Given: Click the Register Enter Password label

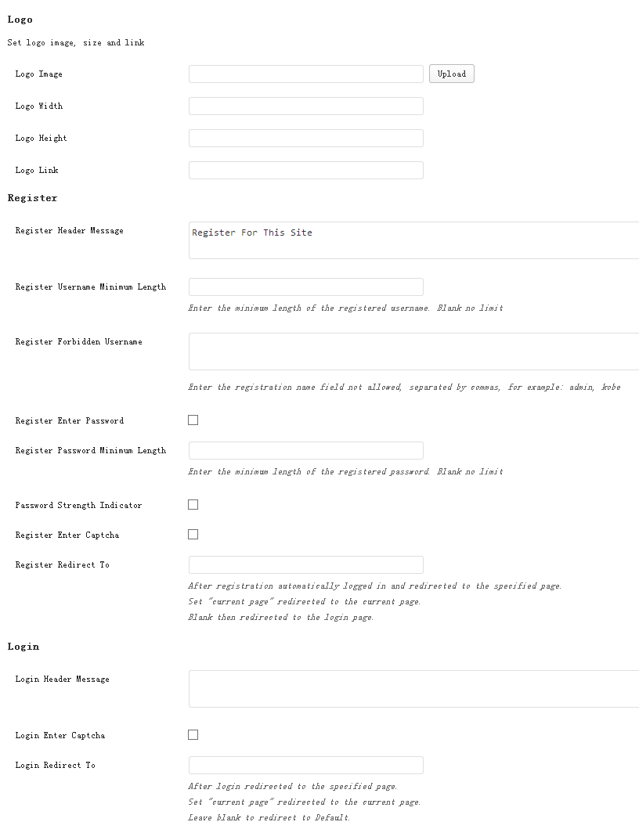Looking at the screenshot, I should [x=70, y=421].
